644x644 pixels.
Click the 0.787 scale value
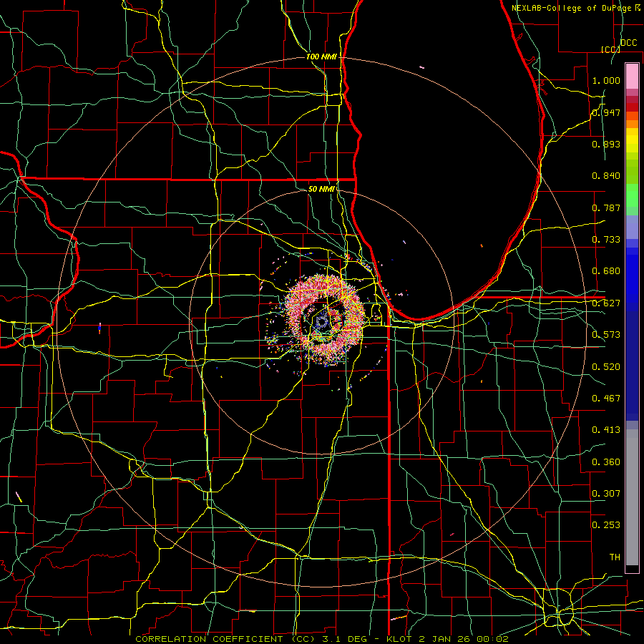(x=606, y=208)
